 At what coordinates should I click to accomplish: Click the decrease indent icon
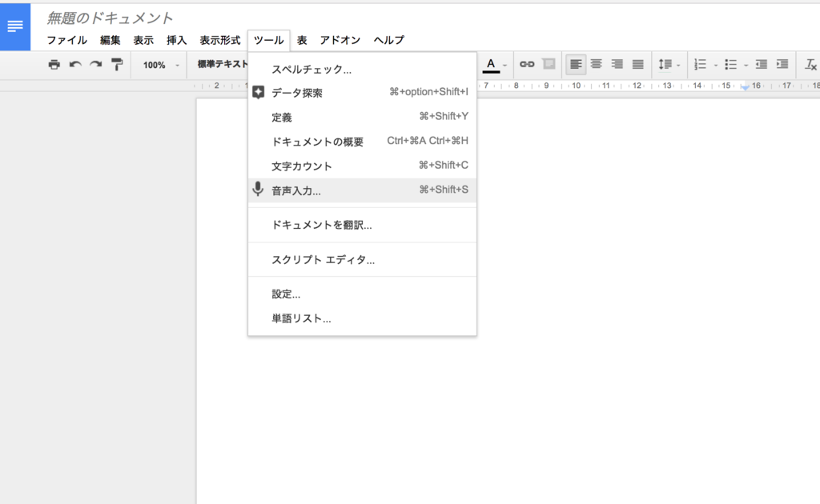[762, 64]
